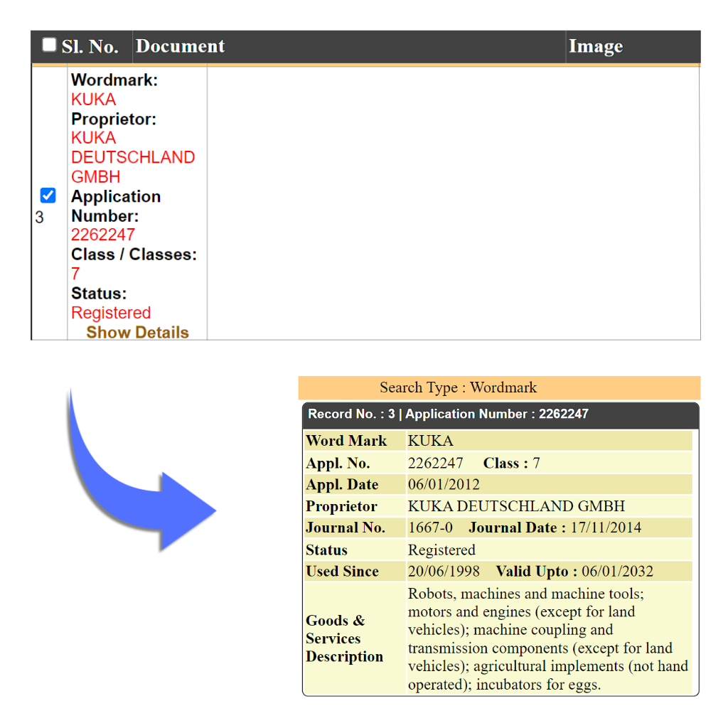
Task: Click the Journal Date value 17/11/2014
Action: [x=606, y=528]
